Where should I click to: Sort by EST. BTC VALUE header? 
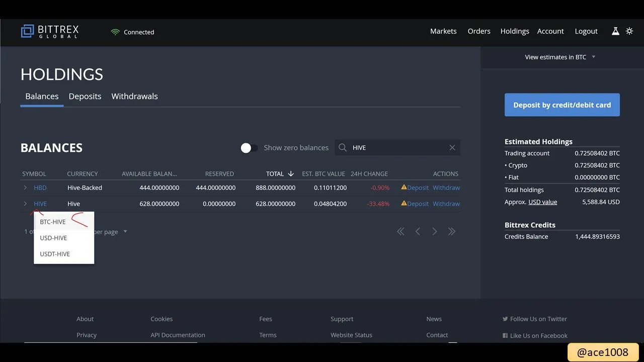[x=324, y=173]
